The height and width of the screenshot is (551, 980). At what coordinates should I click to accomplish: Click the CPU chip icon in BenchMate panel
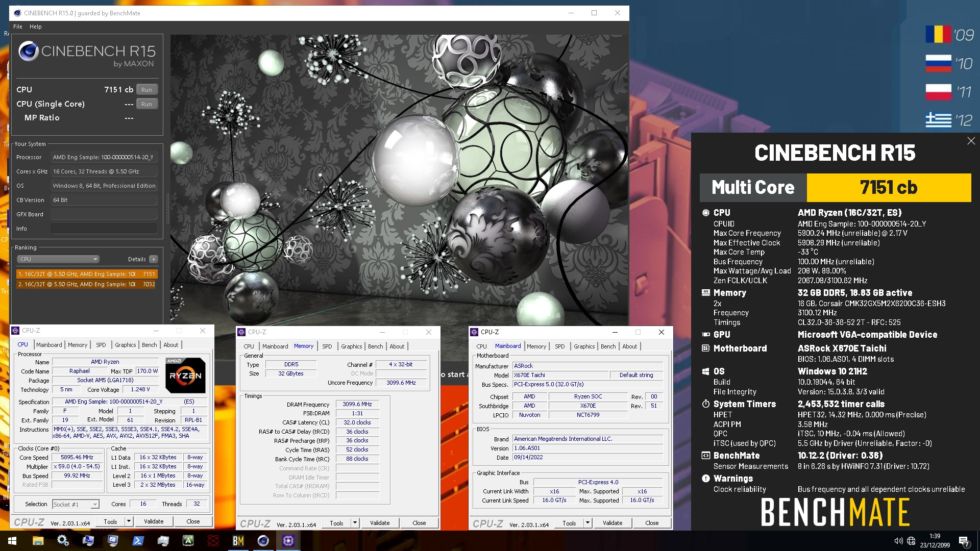point(705,213)
